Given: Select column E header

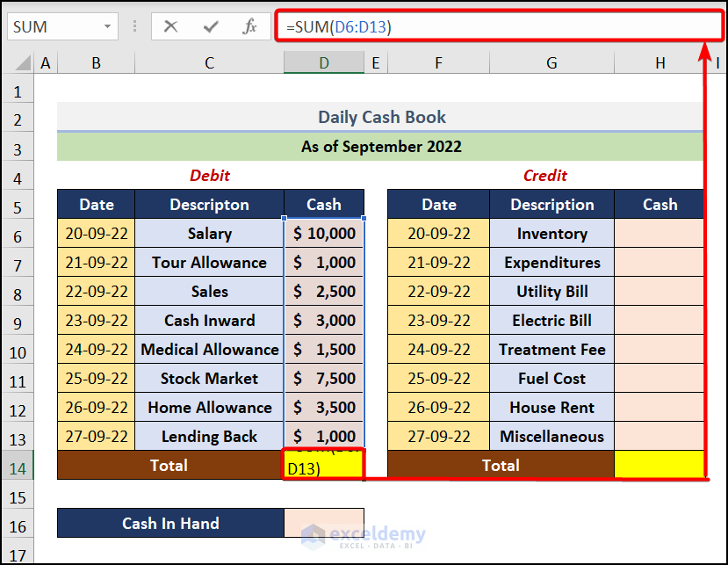Looking at the screenshot, I should pyautogui.click(x=376, y=62).
